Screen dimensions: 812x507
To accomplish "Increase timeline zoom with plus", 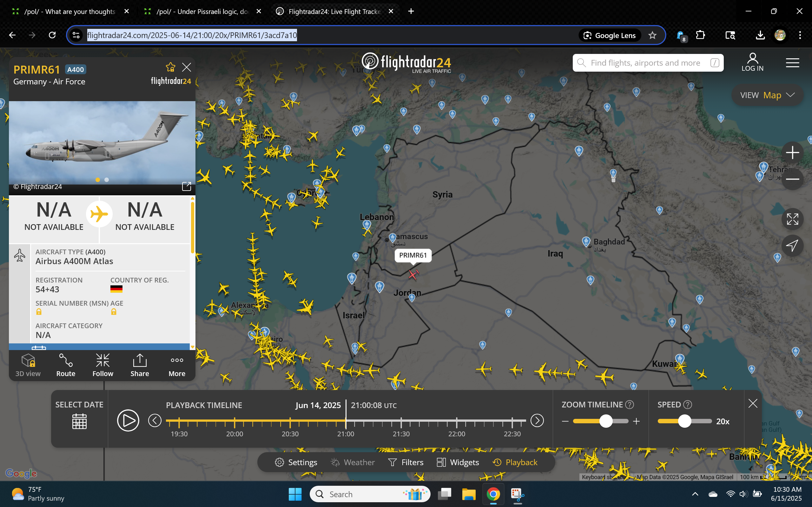I will (636, 421).
